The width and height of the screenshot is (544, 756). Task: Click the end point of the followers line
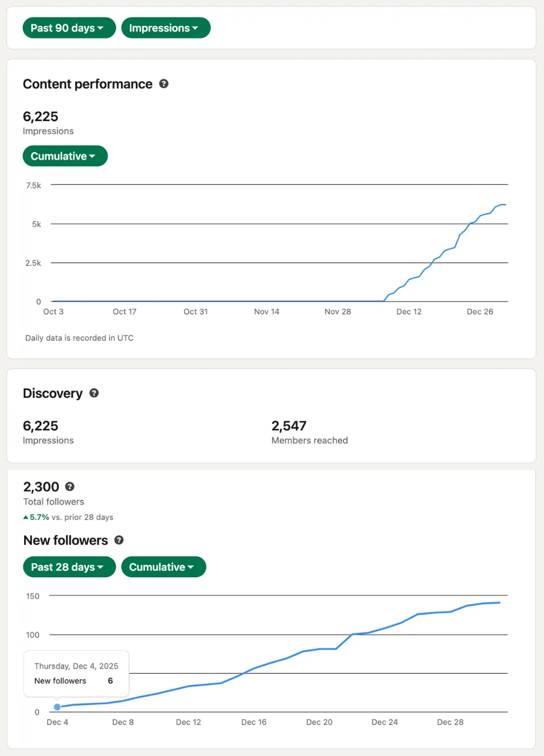click(499, 602)
